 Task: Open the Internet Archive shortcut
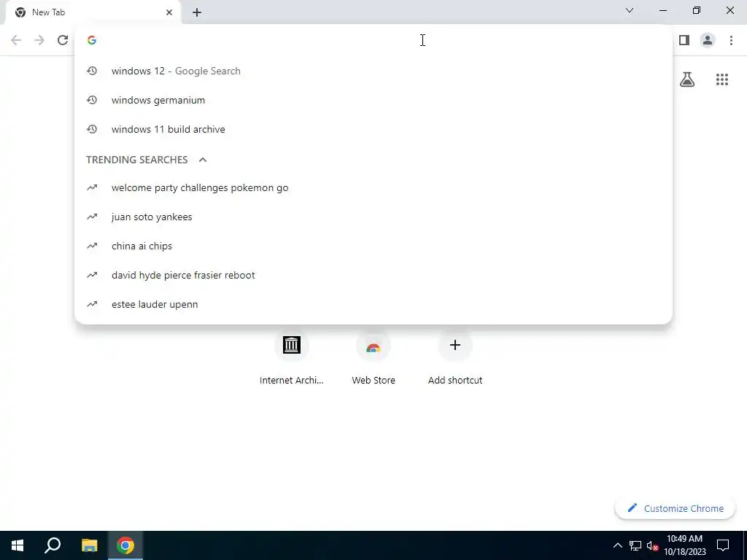pyautogui.click(x=292, y=358)
